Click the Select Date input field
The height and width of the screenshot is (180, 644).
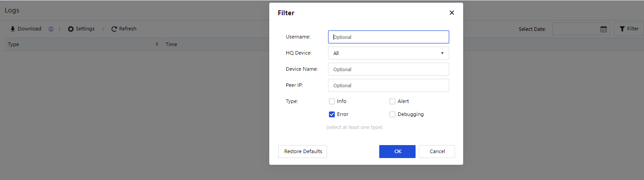(576, 29)
